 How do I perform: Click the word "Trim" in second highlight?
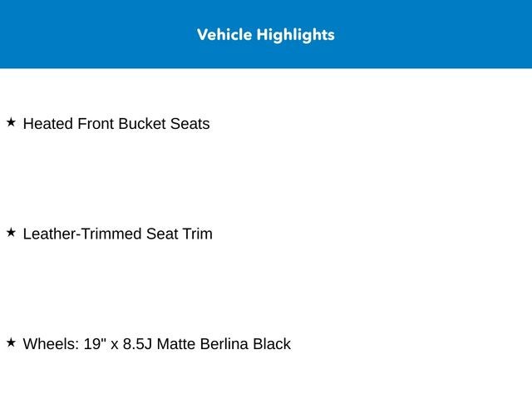196,234
